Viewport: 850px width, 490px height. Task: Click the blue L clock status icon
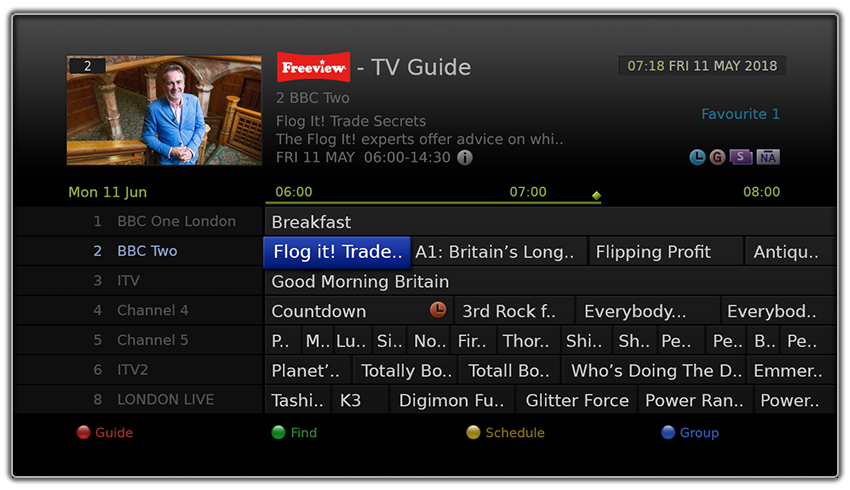pyautogui.click(x=697, y=157)
